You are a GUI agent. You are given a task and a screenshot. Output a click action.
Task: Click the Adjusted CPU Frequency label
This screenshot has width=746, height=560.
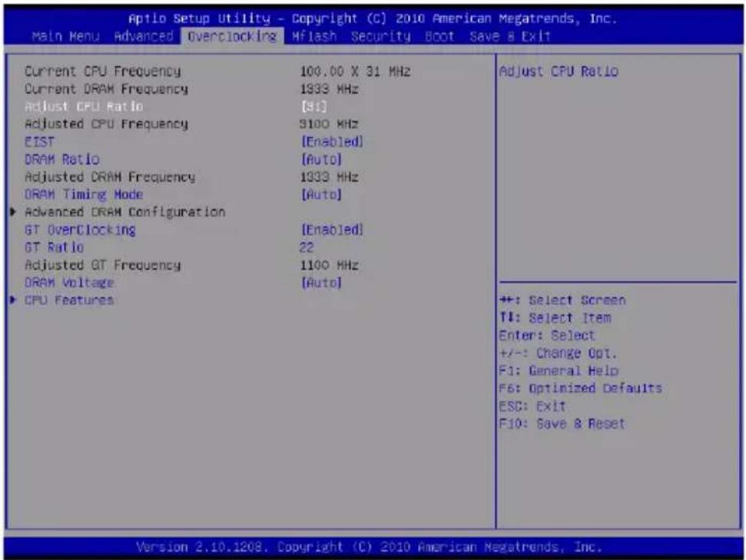106,124
